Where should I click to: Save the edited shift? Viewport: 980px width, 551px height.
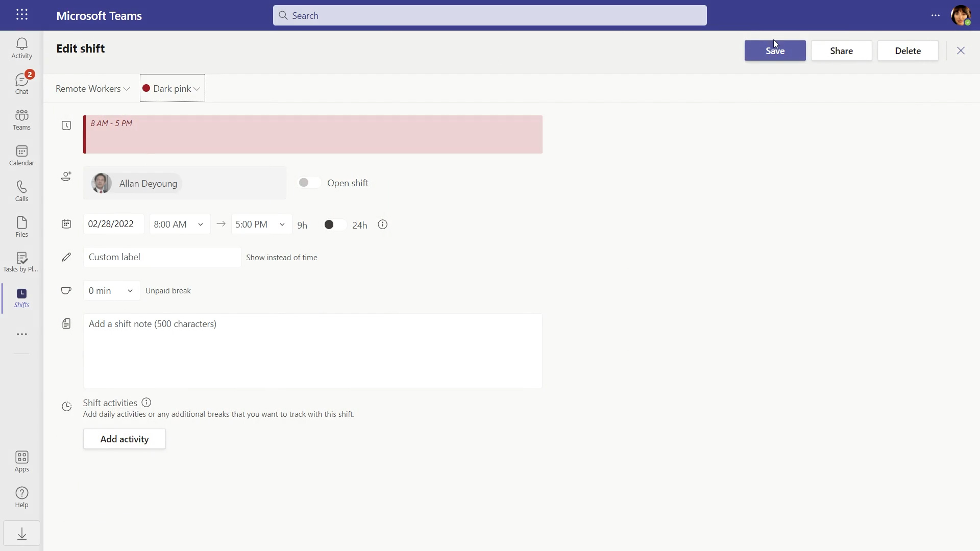pyautogui.click(x=775, y=51)
